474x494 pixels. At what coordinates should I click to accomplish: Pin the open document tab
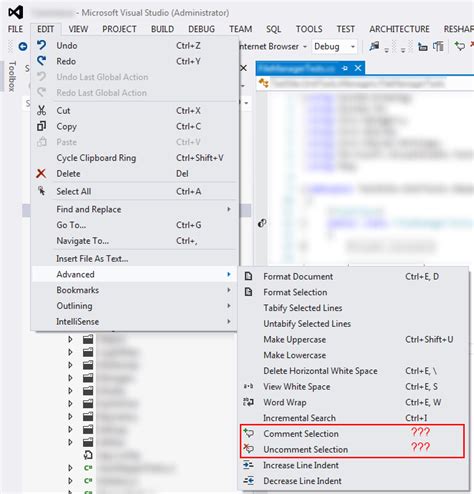345,68
